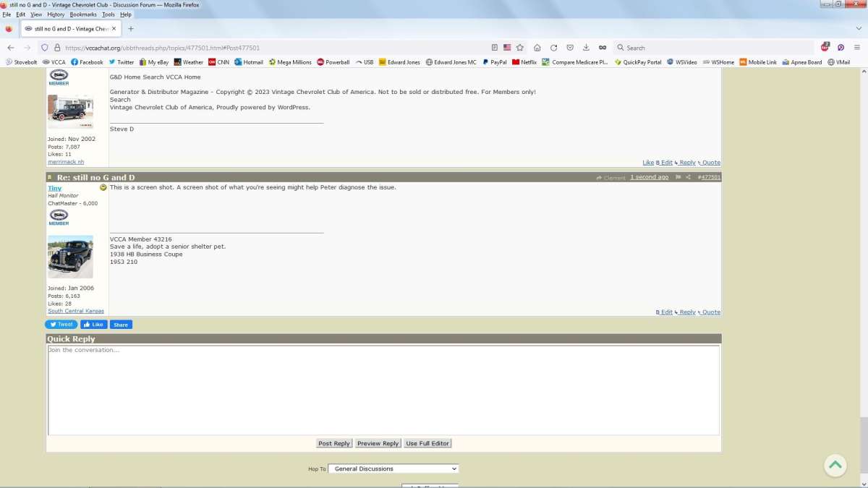Open the Twitter bookmark
The width and height of the screenshot is (868, 488).
tap(121, 62)
